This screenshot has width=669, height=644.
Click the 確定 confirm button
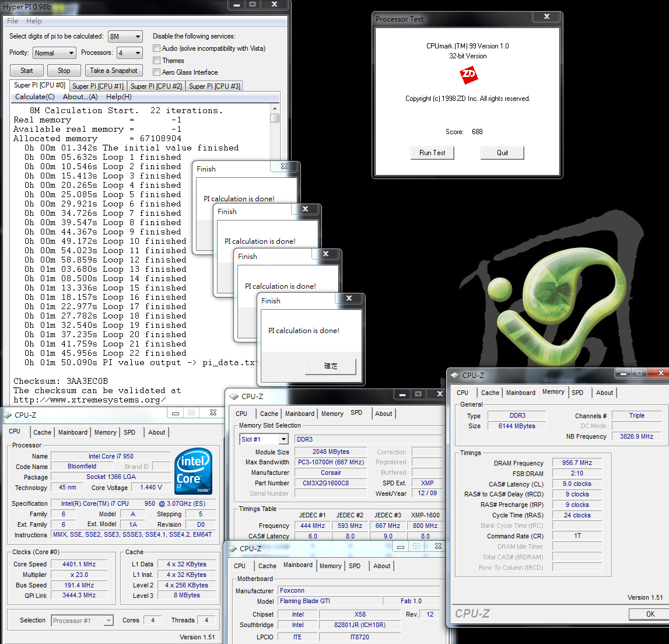coord(331,366)
